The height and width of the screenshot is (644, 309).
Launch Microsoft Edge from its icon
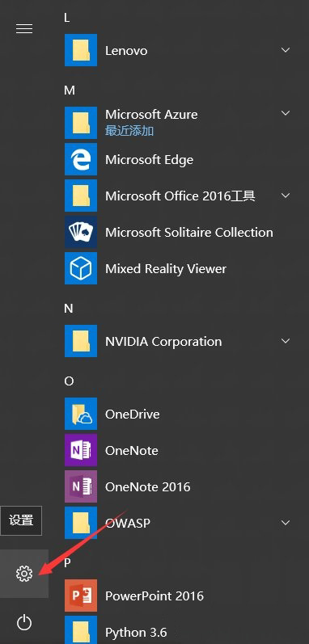[81, 159]
